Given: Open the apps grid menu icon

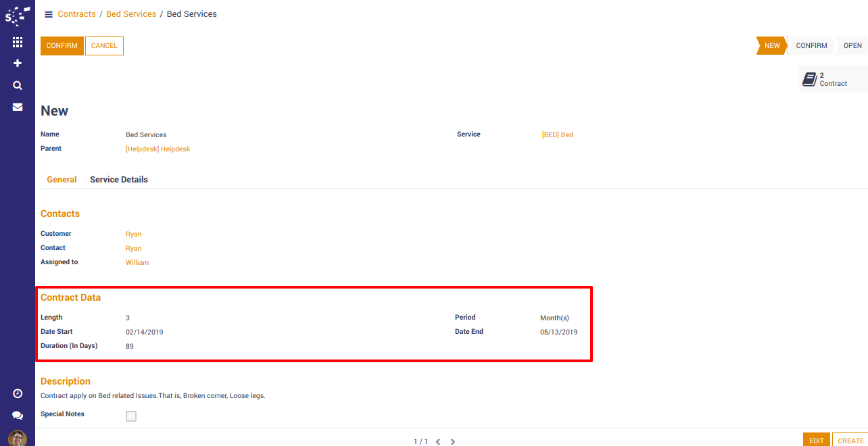Looking at the screenshot, I should point(18,42).
